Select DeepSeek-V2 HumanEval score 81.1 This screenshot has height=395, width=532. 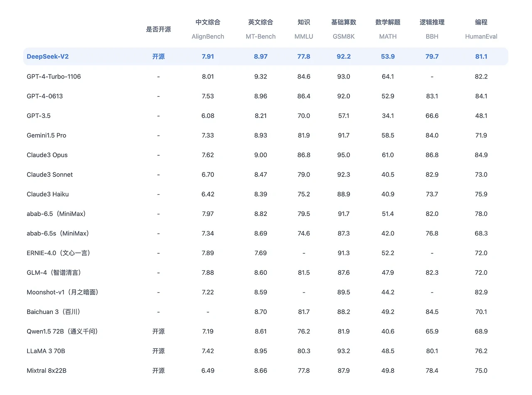(x=481, y=56)
